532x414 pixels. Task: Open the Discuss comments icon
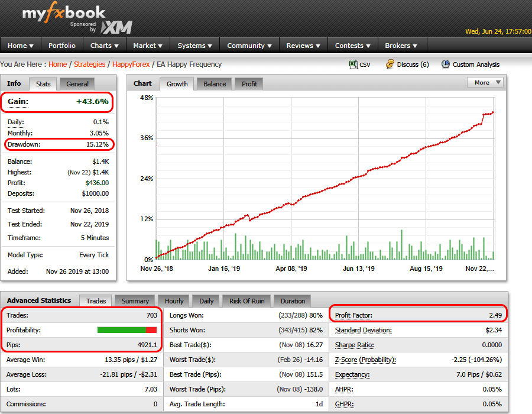(390, 64)
